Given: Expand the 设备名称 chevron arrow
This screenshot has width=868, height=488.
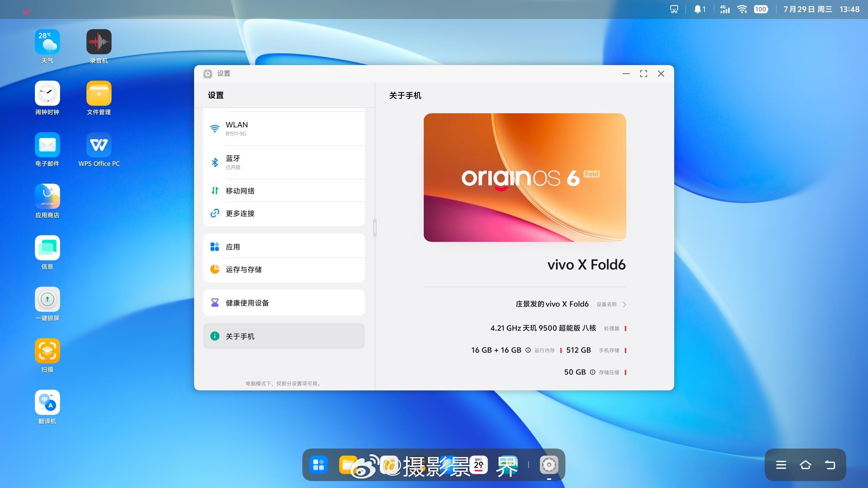Looking at the screenshot, I should (625, 305).
